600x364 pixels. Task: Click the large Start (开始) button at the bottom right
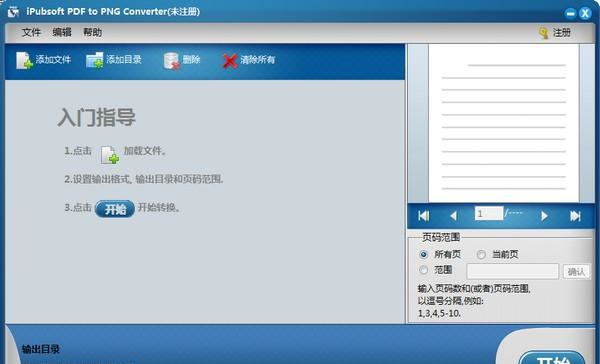pyautogui.click(x=553, y=358)
